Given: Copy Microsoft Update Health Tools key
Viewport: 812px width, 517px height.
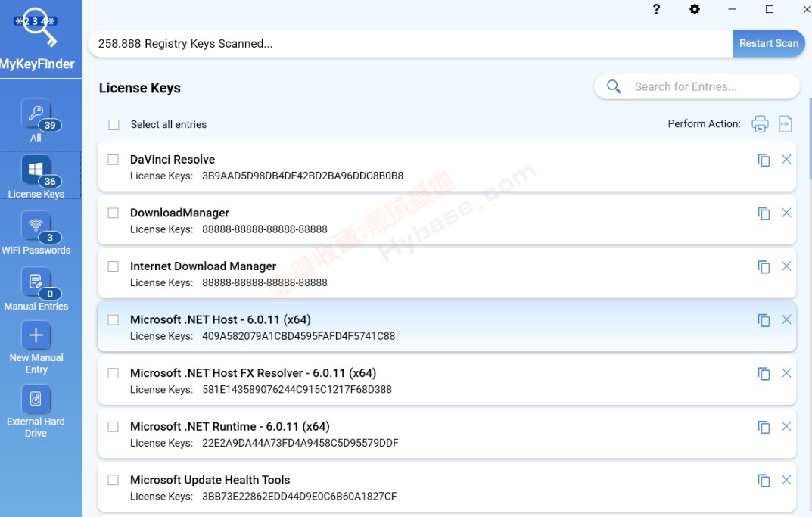Looking at the screenshot, I should [764, 480].
